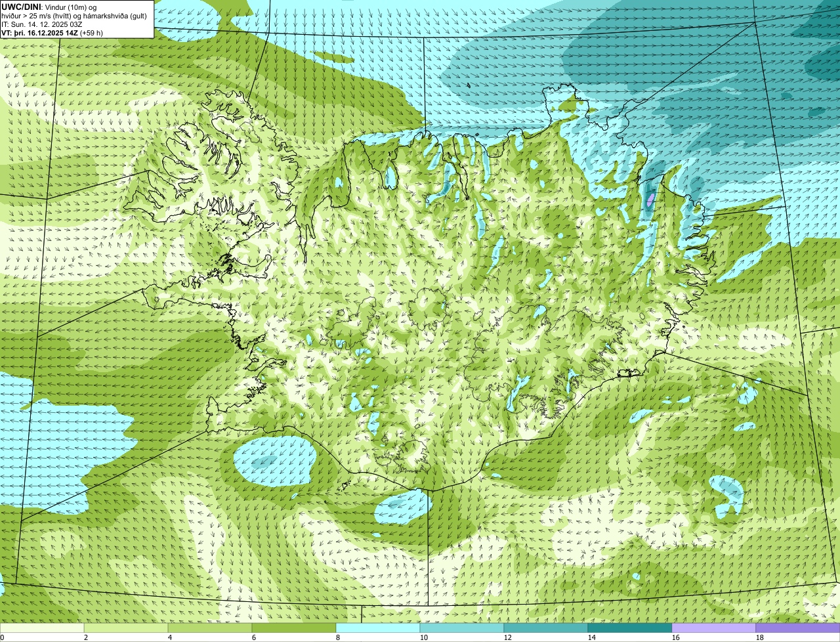Click the "UWC/DINI: Vindur (10m) og" title line
Image resolution: width=840 pixels, height=642 pixels.
pos(49,7)
